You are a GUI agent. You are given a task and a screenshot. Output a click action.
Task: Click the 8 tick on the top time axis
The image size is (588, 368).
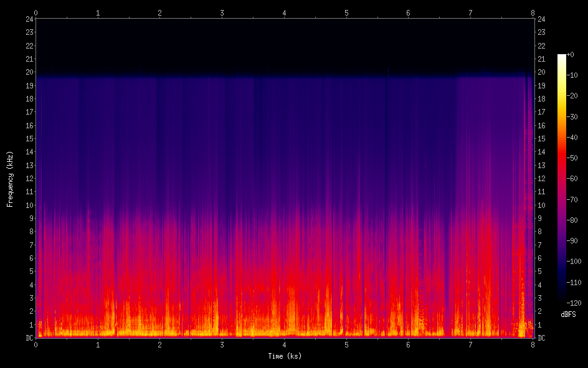[x=533, y=12]
